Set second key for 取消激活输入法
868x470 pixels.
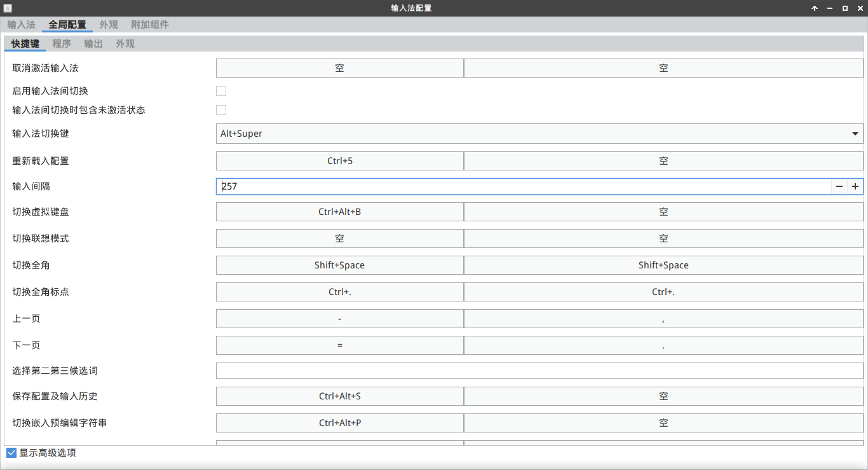[x=663, y=68]
